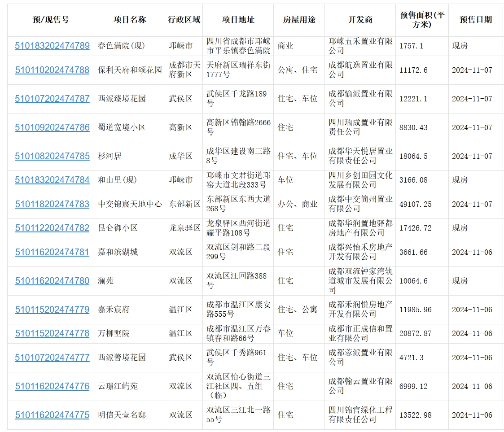Click address 双流区江回路388号
The image size is (504, 432).
[237, 281]
